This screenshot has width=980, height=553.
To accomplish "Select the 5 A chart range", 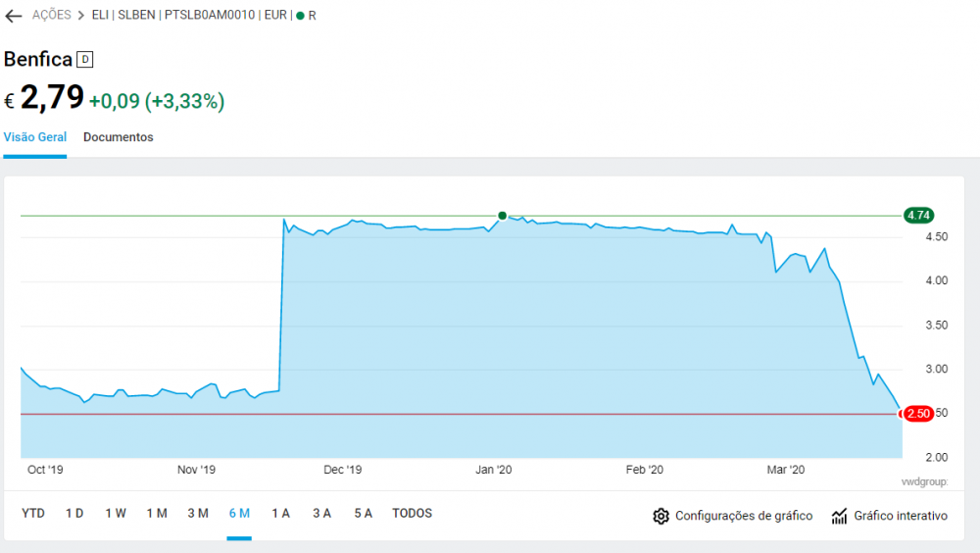I will pyautogui.click(x=364, y=513).
